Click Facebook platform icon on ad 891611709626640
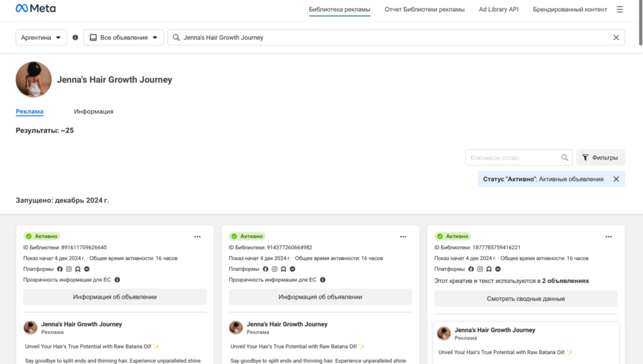 pos(60,269)
